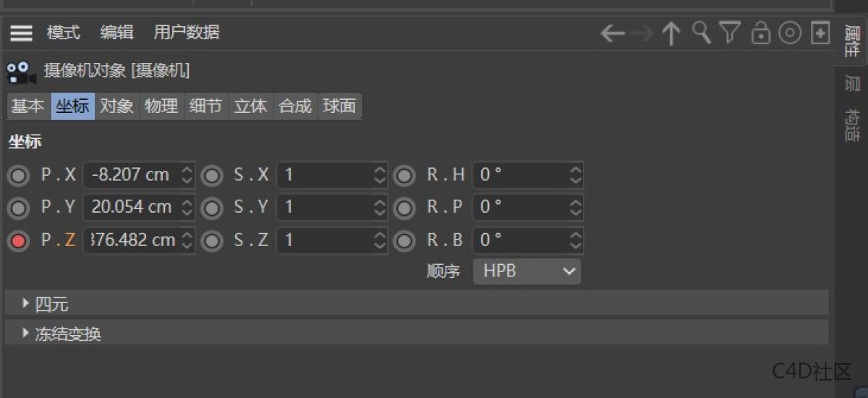Image resolution: width=868 pixels, height=398 pixels.
Task: Click the S.Y spinner arrows
Action: pyautogui.click(x=380, y=208)
